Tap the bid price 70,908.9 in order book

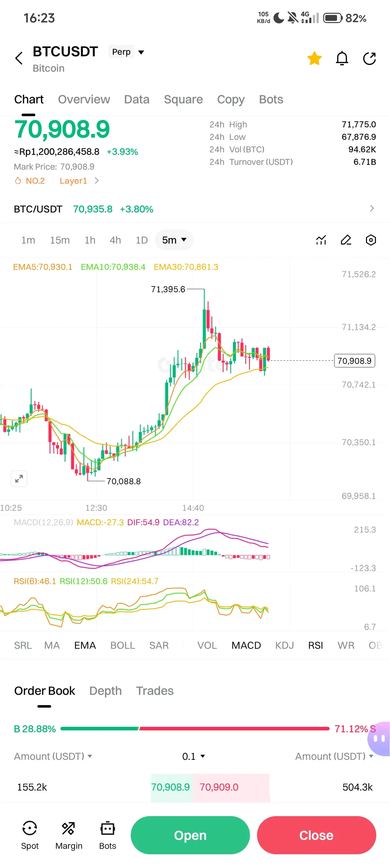tap(170, 787)
